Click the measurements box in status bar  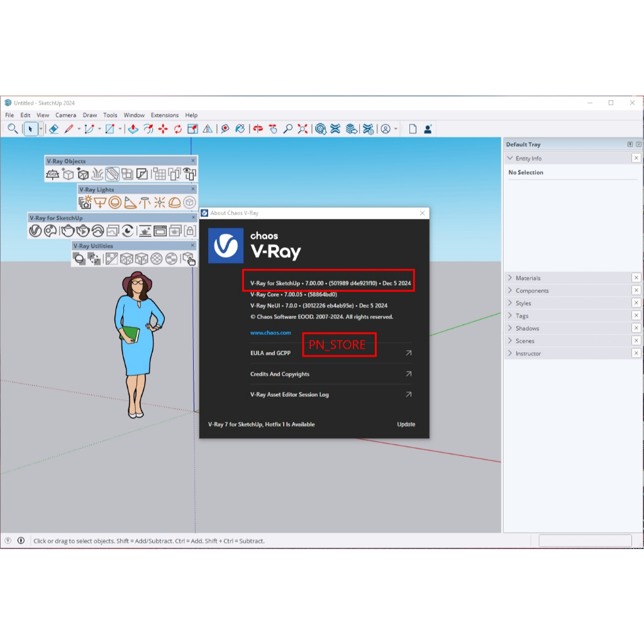(585, 540)
